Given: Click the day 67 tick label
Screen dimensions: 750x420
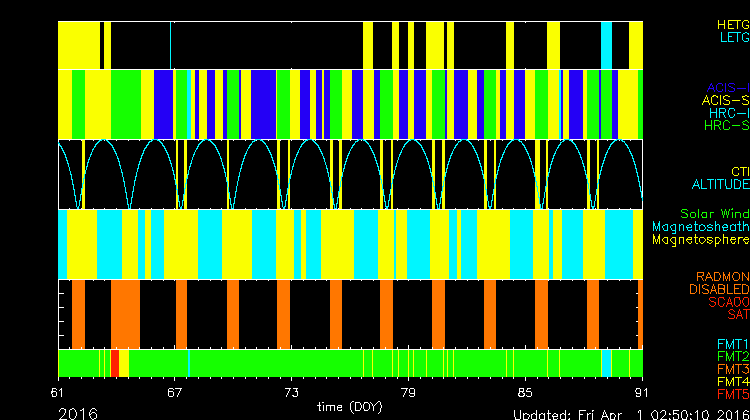Looking at the screenshot, I should (176, 391).
